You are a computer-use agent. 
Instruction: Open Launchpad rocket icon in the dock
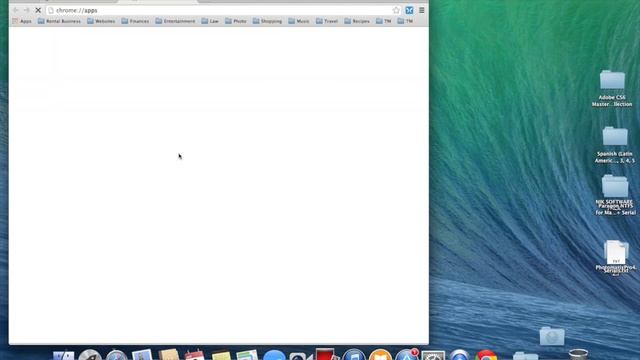click(90, 354)
